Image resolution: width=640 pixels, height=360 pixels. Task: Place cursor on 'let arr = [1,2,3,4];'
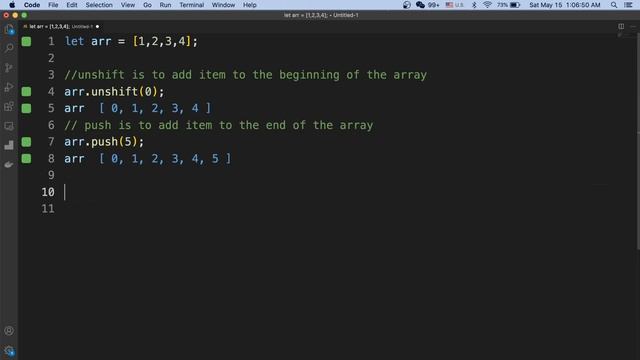131,41
